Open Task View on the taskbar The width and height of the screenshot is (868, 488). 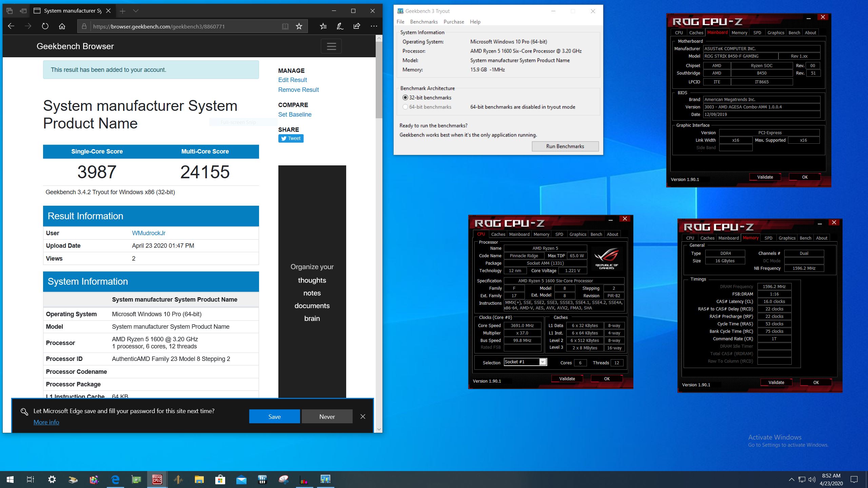(31, 480)
